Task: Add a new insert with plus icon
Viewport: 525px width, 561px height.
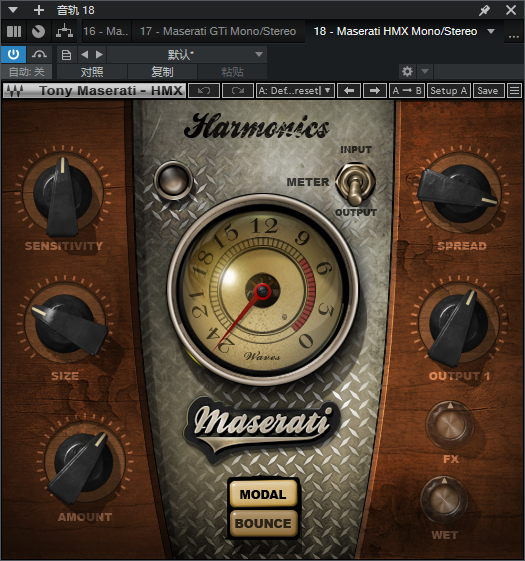Action: [39, 10]
